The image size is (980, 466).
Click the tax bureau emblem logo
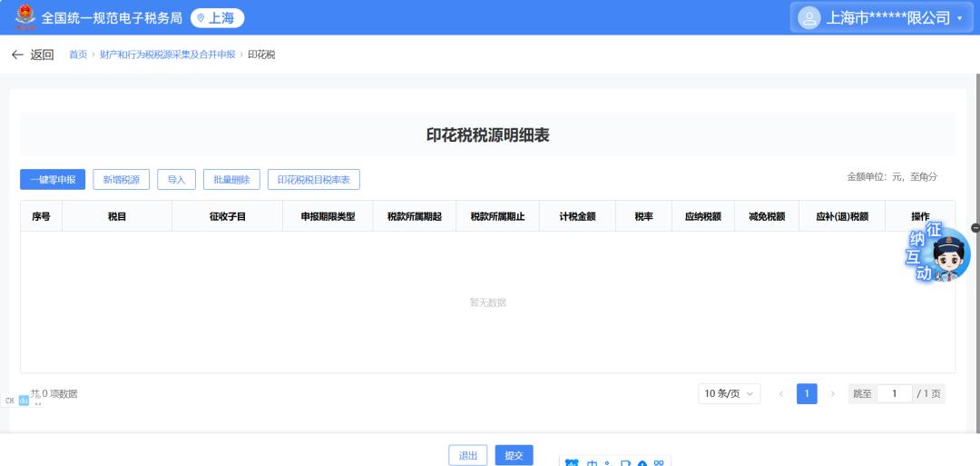click(25, 17)
